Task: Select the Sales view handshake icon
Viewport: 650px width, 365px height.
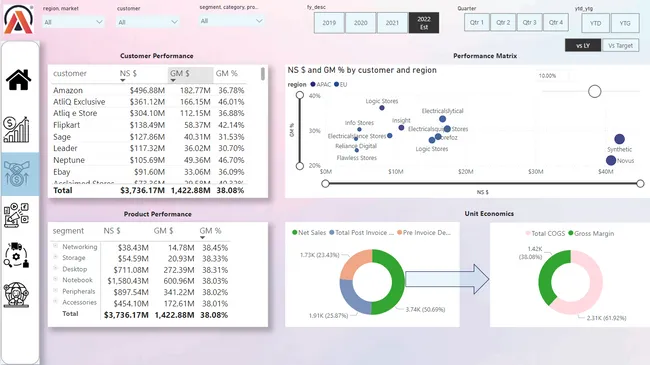Action: pos(17,173)
